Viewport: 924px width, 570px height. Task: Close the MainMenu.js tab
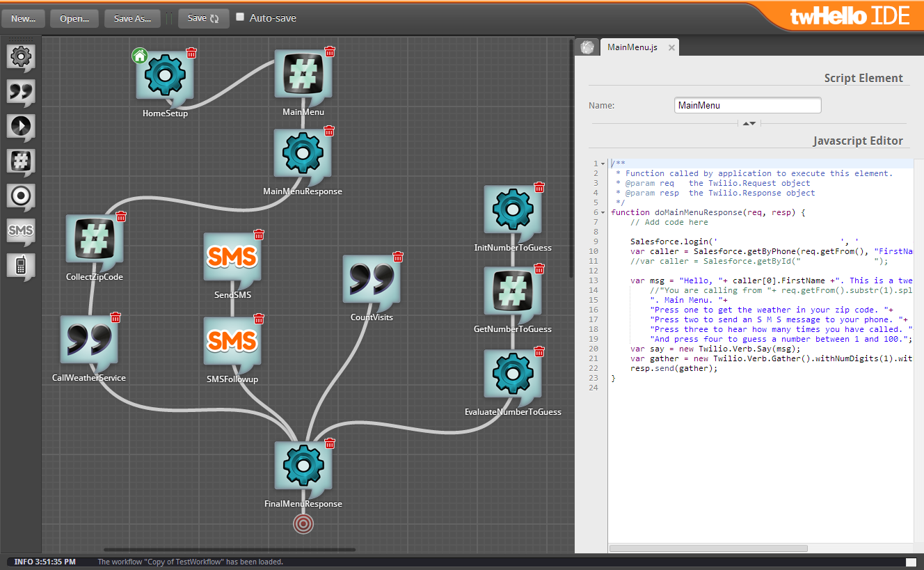671,48
